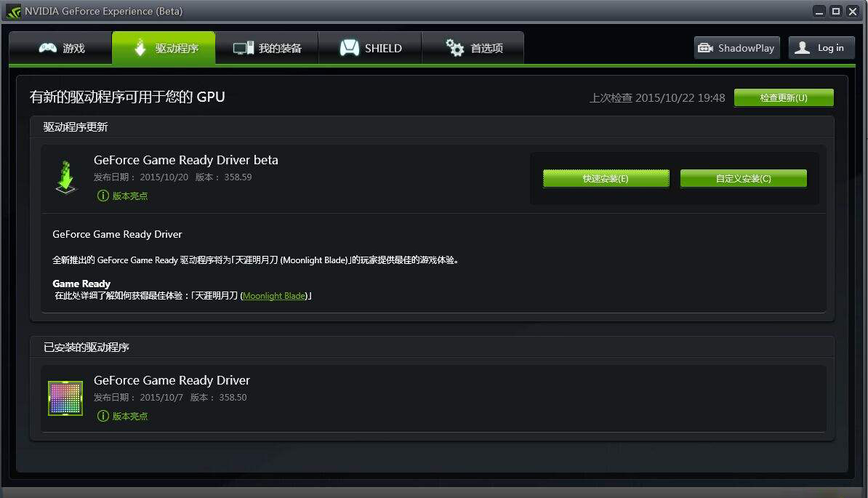Select the 游戏 (Games) tab icon
The height and width of the screenshot is (498, 868).
click(47, 47)
